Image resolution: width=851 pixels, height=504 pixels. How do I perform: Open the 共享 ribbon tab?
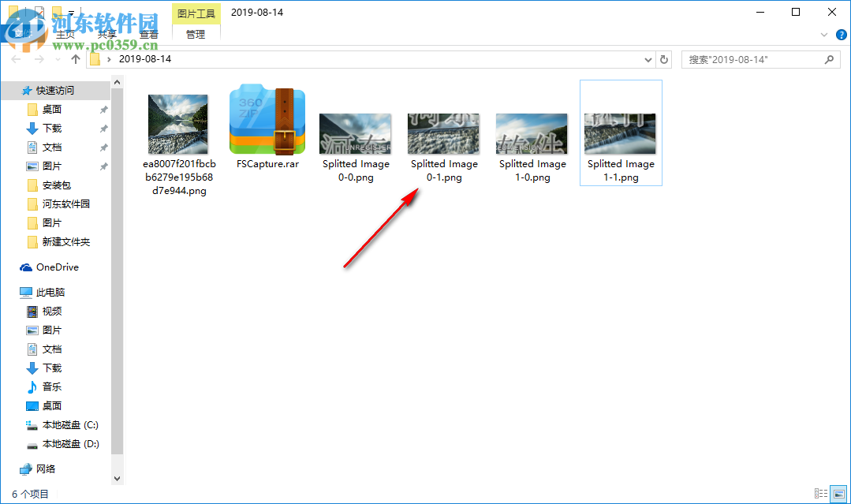tap(107, 34)
